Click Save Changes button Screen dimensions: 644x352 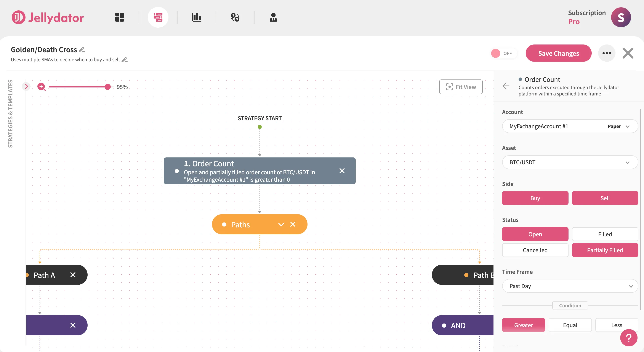click(559, 53)
